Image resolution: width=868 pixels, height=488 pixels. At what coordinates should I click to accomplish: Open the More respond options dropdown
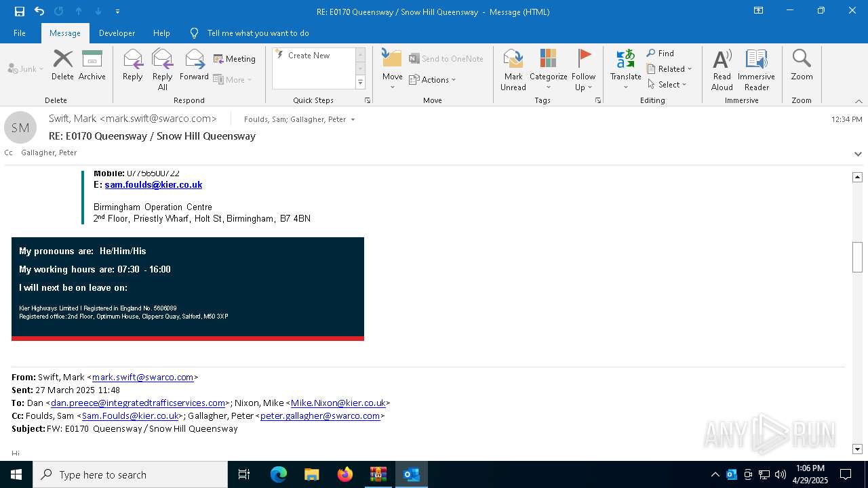(x=233, y=79)
